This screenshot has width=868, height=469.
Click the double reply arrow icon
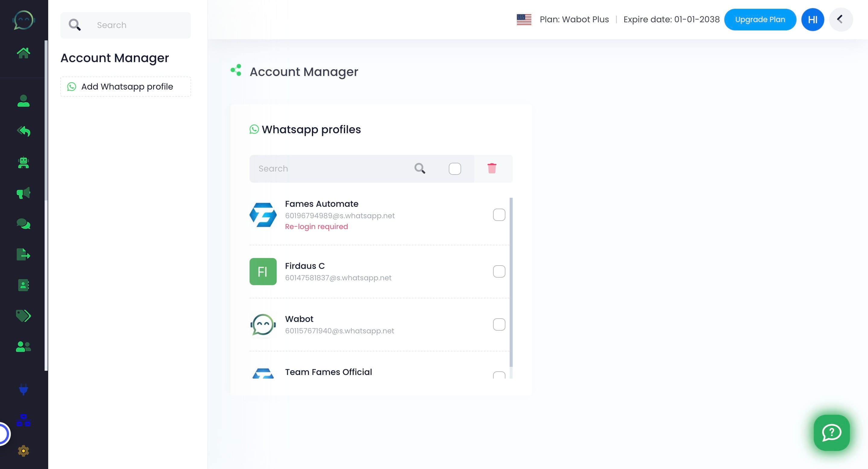(x=23, y=131)
